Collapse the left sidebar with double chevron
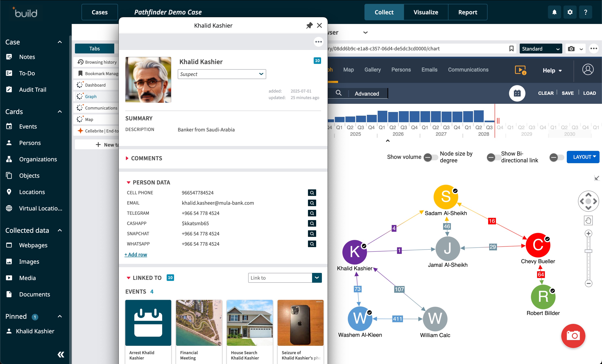 (x=61, y=354)
